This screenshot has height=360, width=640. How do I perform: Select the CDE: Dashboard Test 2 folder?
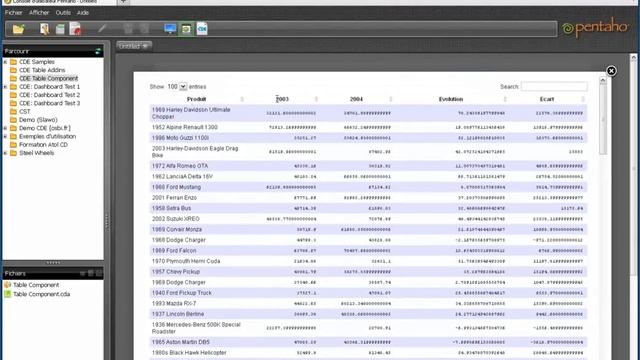[x=49, y=95]
